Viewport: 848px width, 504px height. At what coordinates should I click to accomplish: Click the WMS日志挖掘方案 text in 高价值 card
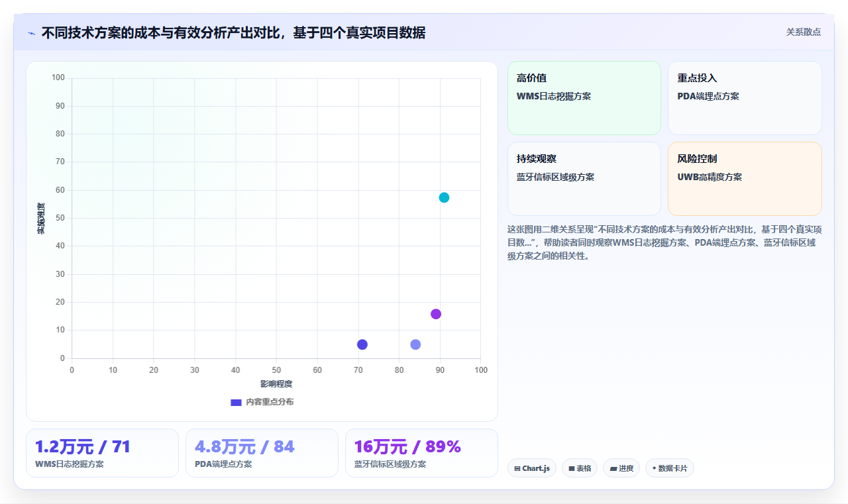(x=554, y=96)
